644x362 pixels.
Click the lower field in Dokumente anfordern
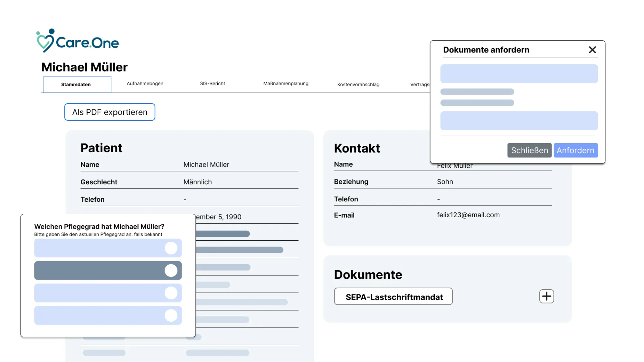pyautogui.click(x=519, y=121)
